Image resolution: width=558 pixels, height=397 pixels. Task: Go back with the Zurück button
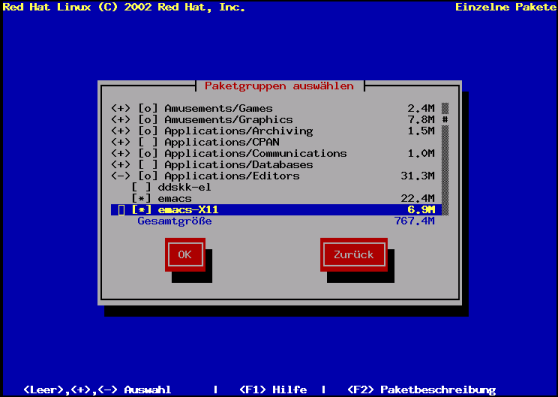pyautogui.click(x=354, y=255)
